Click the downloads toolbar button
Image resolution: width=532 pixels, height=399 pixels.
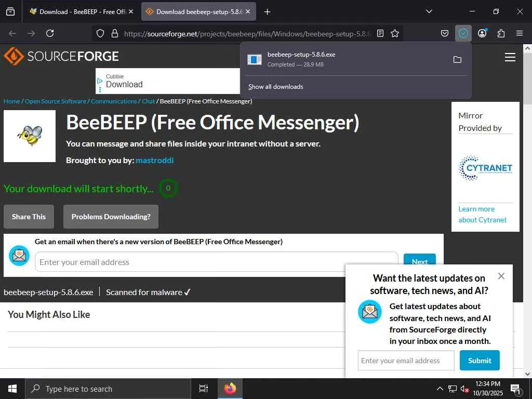463,33
